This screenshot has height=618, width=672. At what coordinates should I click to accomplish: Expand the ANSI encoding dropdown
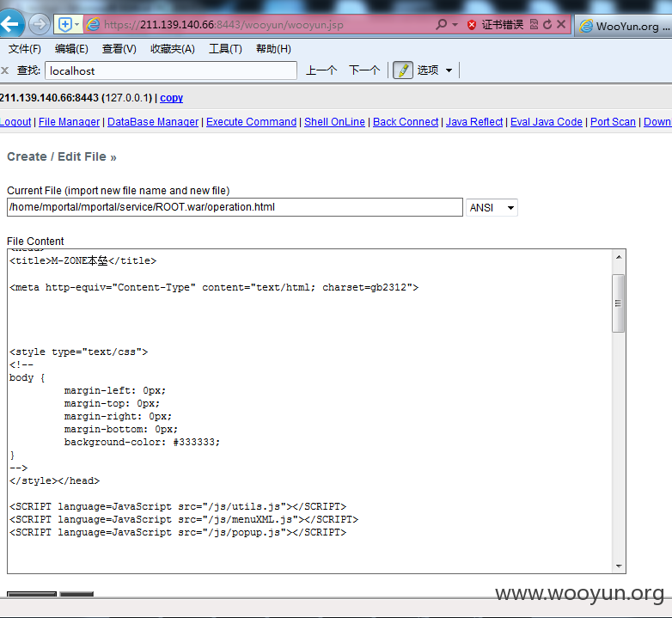(x=492, y=208)
